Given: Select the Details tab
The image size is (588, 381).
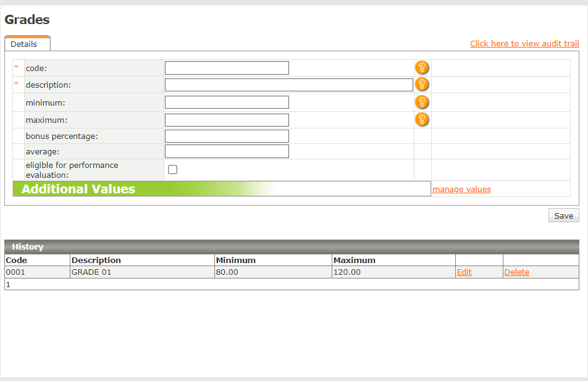Looking at the screenshot, I should pyautogui.click(x=24, y=44).
